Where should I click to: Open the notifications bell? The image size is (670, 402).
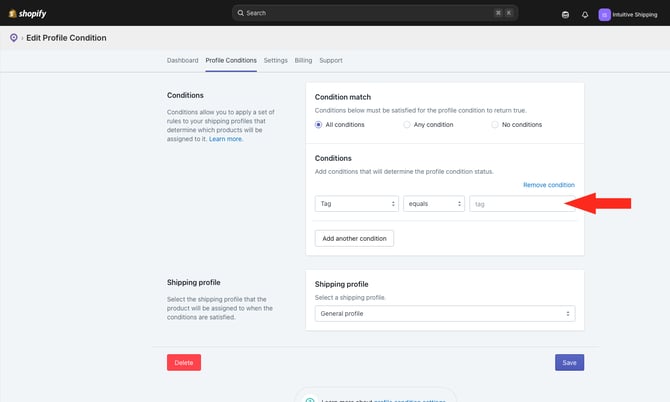tap(585, 15)
